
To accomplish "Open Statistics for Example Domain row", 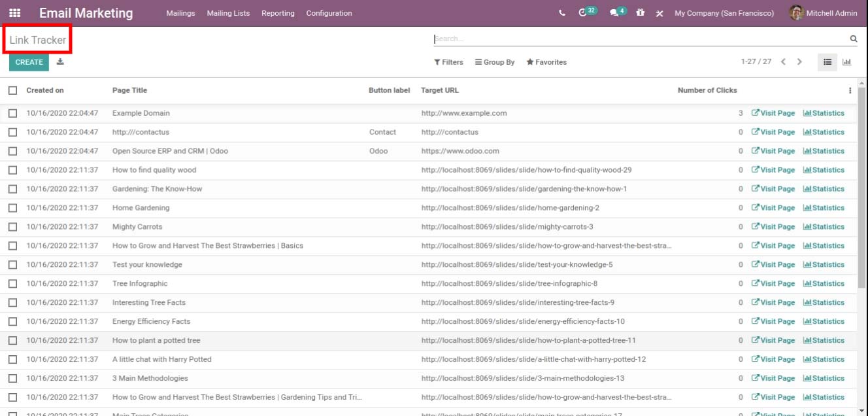I will click(x=824, y=113).
